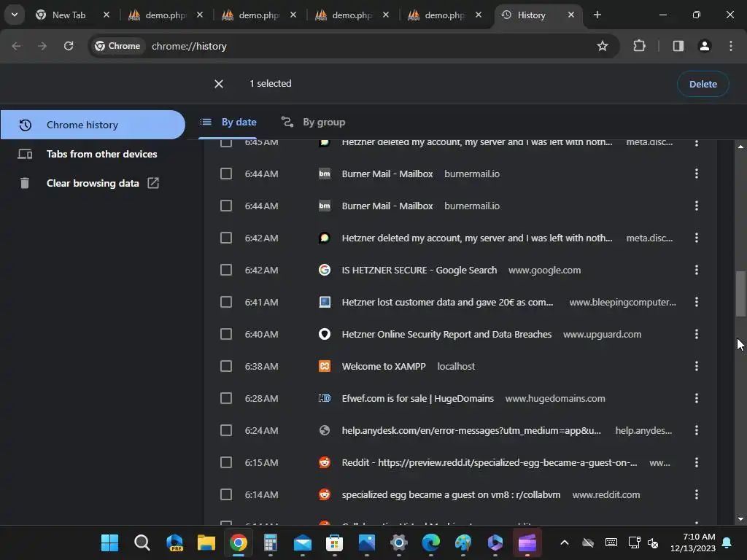Image resolution: width=747 pixels, height=560 pixels.
Task: Delete the selected history entry
Action: tap(703, 85)
